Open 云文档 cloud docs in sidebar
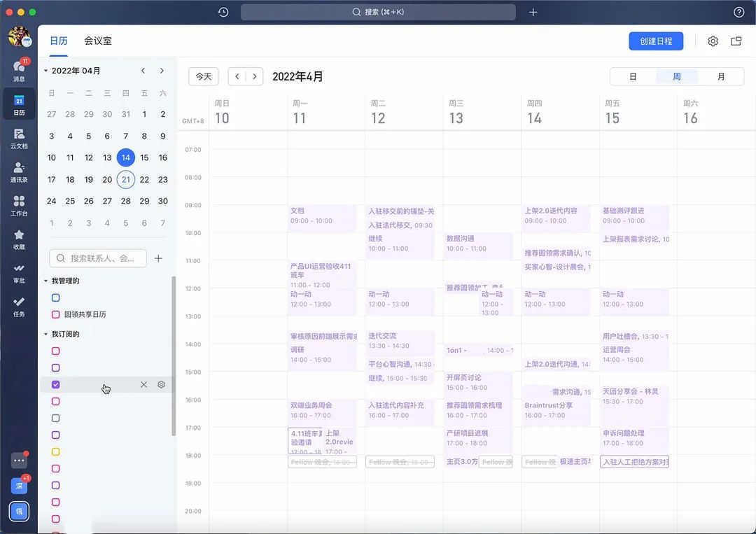Image resolution: width=756 pixels, height=534 pixels. pyautogui.click(x=19, y=136)
